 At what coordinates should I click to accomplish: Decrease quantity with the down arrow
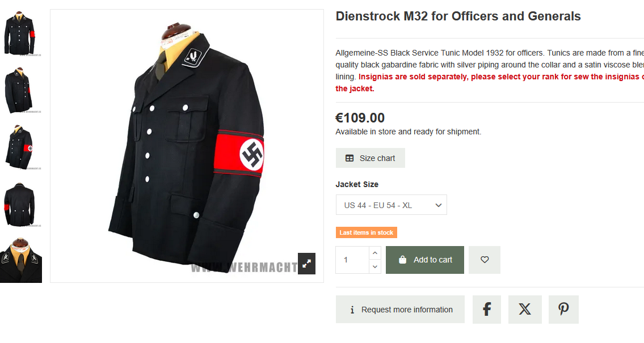(375, 266)
